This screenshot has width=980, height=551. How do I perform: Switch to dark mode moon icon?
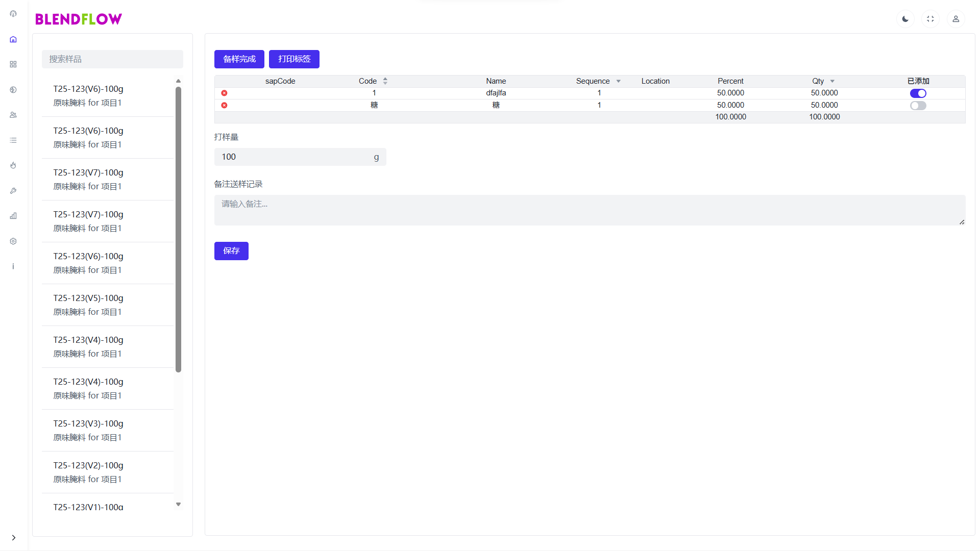(x=905, y=19)
